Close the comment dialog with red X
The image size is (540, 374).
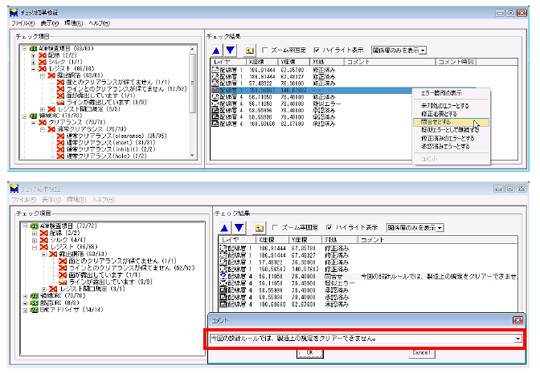point(518,320)
